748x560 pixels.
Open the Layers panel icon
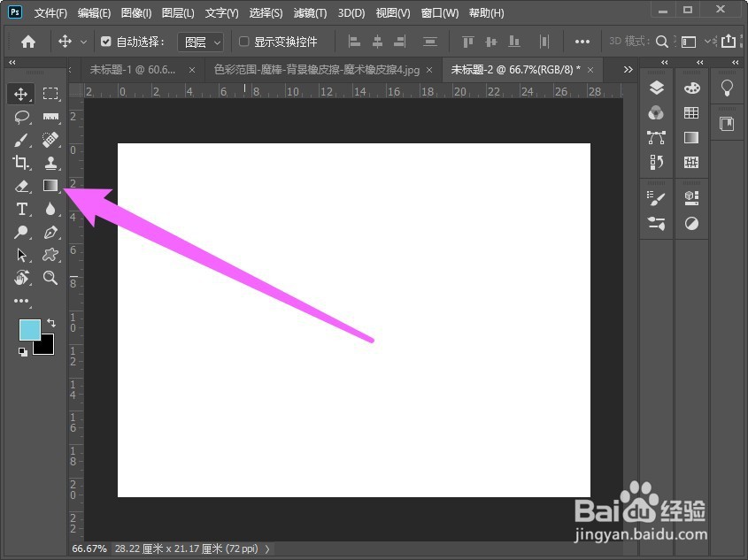tap(657, 88)
